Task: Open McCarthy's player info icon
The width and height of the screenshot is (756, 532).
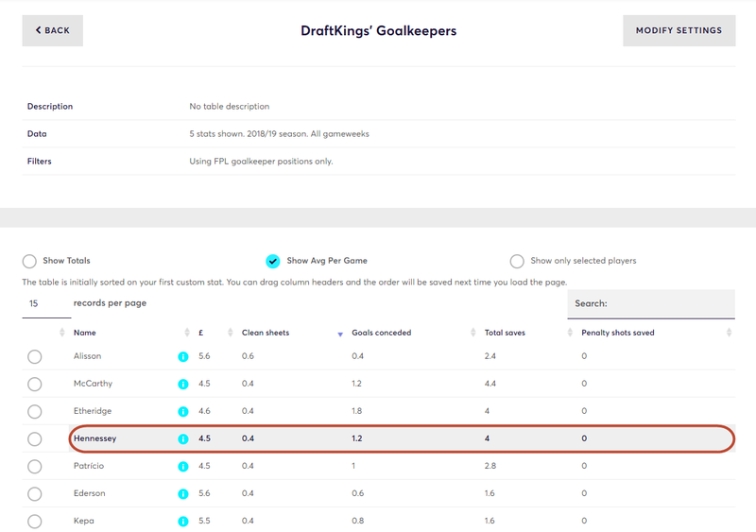Action: pos(183,385)
